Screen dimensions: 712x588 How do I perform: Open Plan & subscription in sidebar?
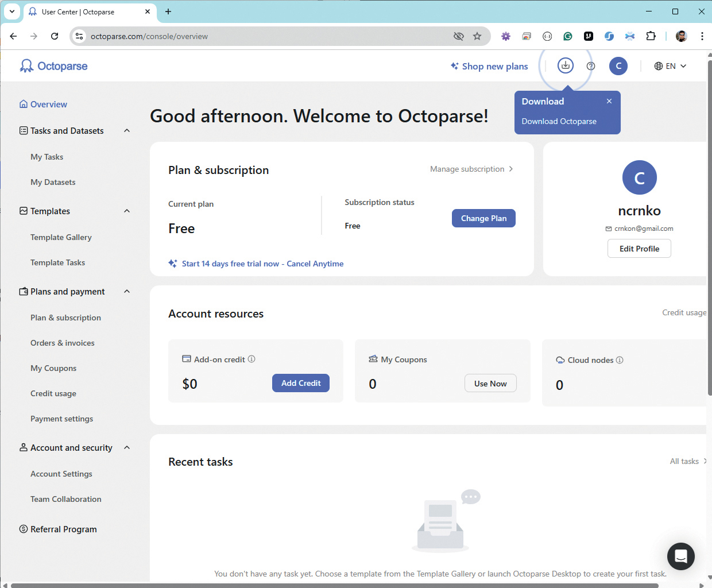65,318
